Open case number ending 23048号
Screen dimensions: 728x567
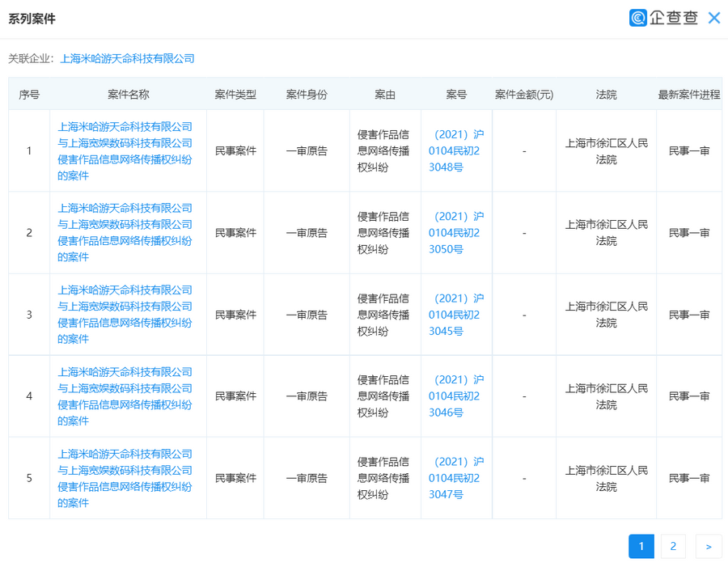tap(456, 150)
